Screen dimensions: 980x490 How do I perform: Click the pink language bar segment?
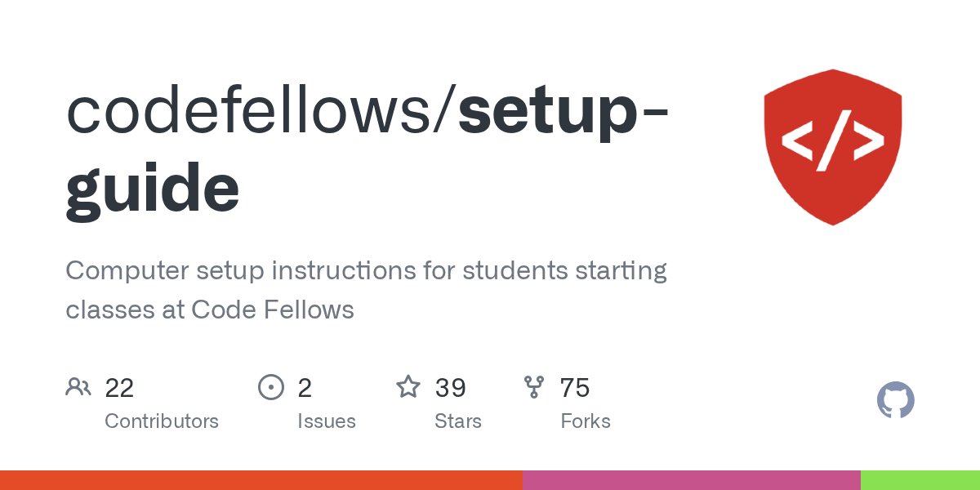(692, 480)
